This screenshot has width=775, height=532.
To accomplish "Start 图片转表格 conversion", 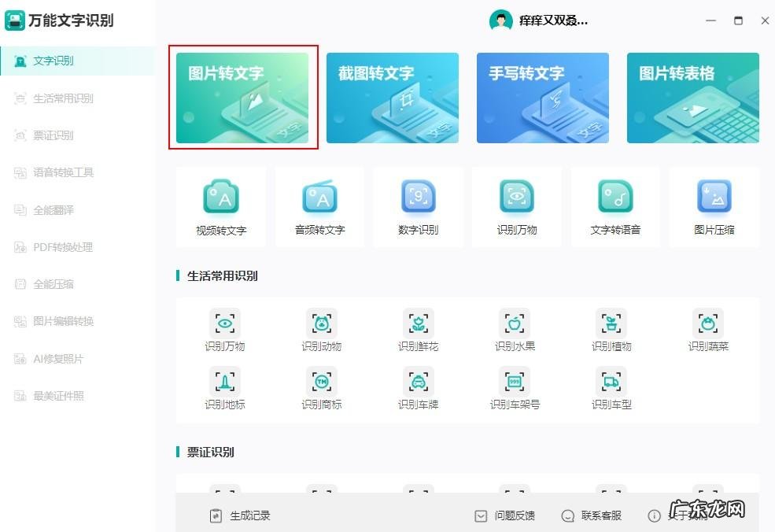I will [x=692, y=97].
